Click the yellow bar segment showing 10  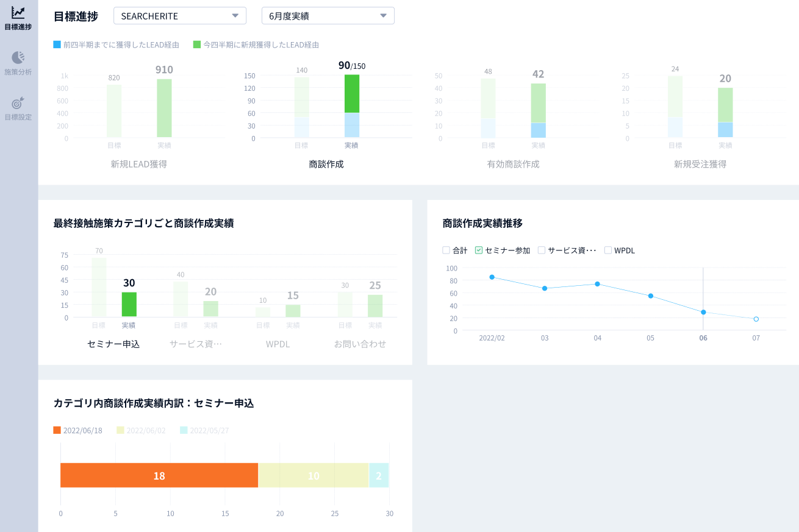point(314,475)
